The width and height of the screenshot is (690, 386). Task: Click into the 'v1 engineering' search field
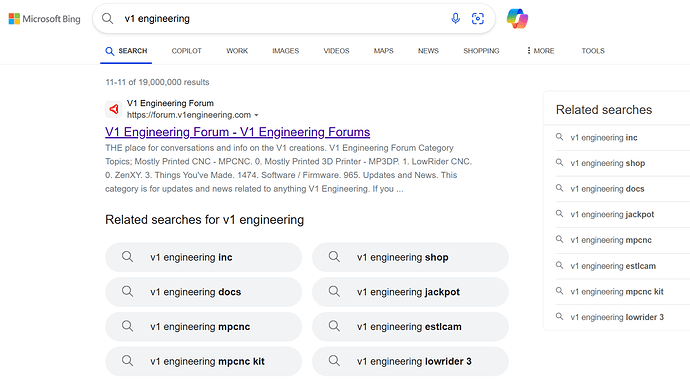click(282, 18)
